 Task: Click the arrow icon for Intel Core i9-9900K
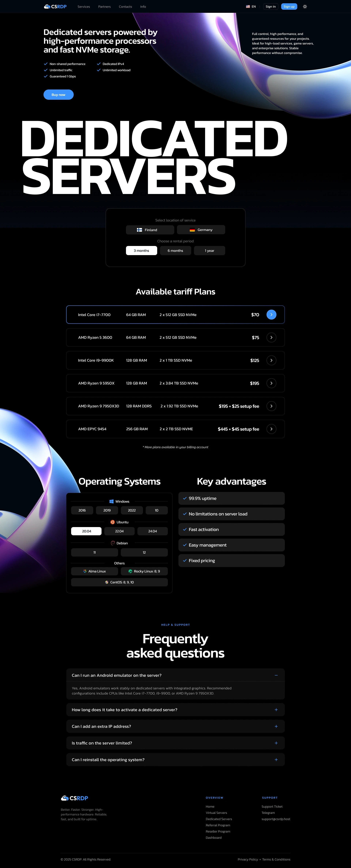[x=271, y=361]
